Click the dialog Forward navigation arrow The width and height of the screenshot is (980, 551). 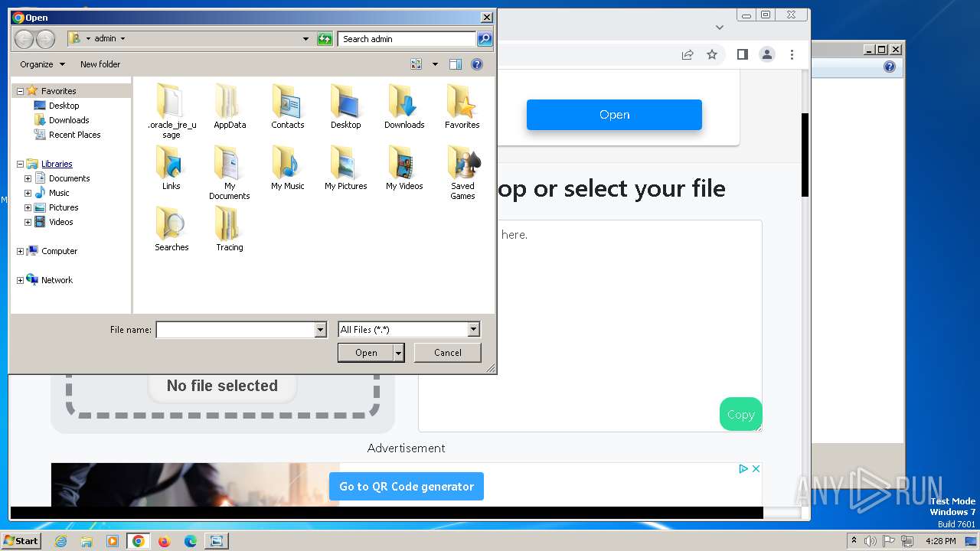[45, 39]
